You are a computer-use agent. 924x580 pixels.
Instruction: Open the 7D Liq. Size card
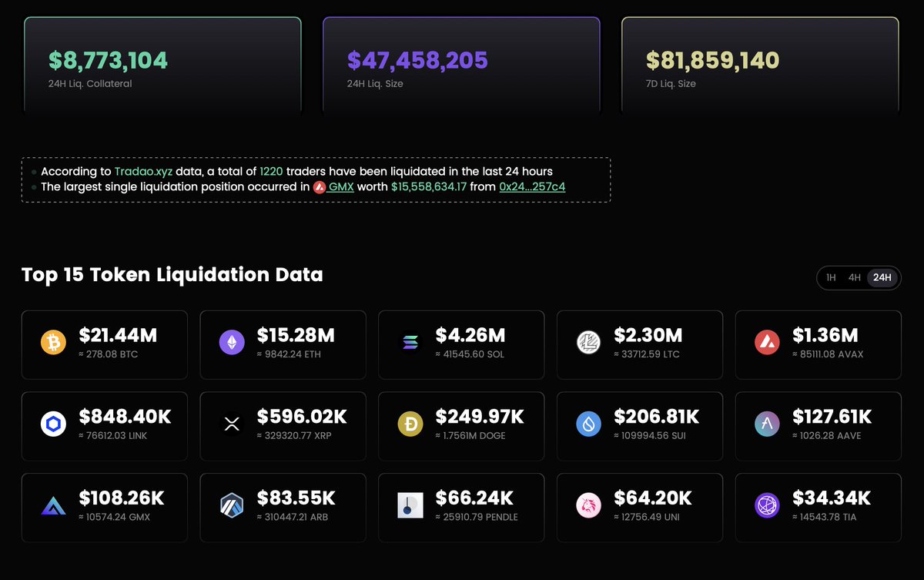tap(760, 65)
